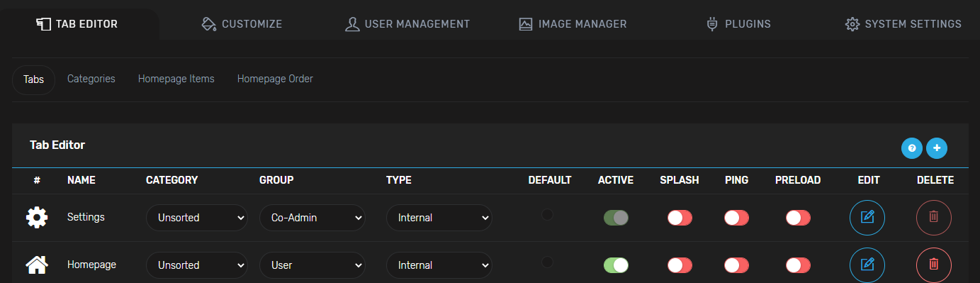This screenshot has height=283, width=980.
Task: Switch to the Customize tab
Action: 242,24
